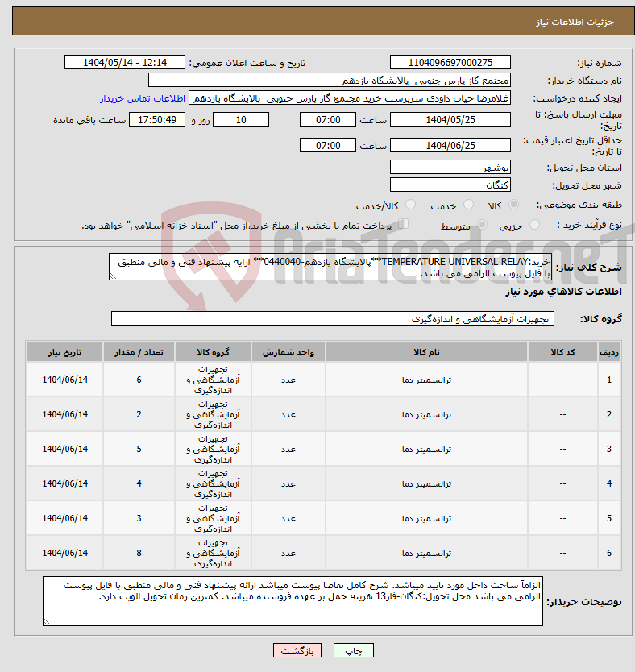Click ترانسمیتر دما in row 1

click(x=426, y=380)
